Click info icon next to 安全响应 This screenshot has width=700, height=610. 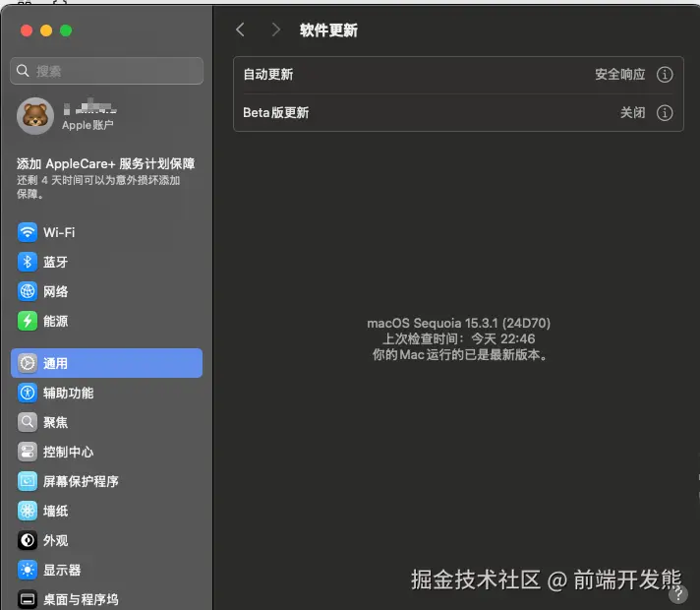point(665,74)
